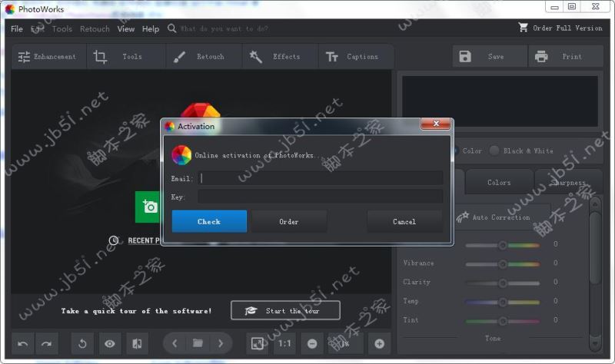
Task: Click the zoom in plus icon
Action: pyautogui.click(x=379, y=343)
